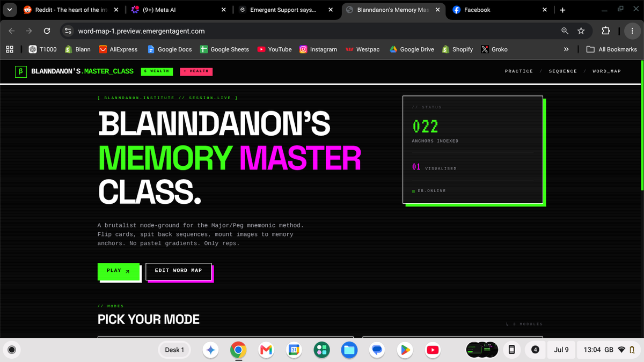The height and width of the screenshot is (362, 644).
Task: Open the Groko bookmark
Action: (x=494, y=49)
